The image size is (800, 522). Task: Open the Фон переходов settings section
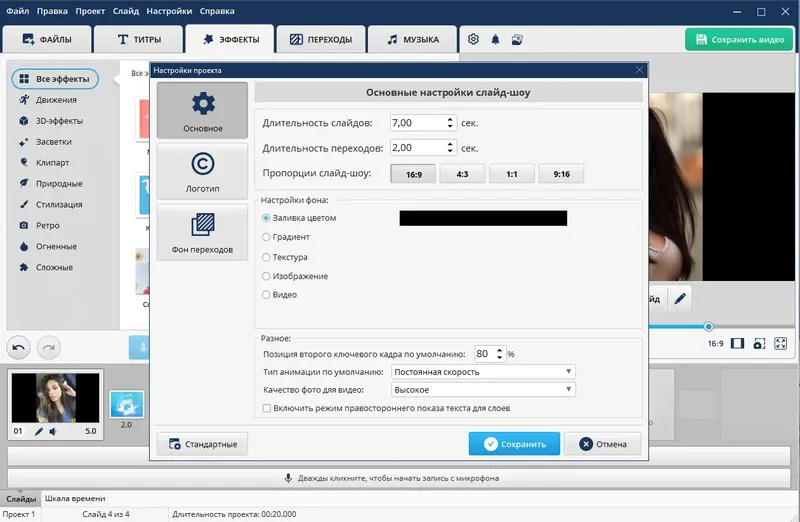pos(203,232)
